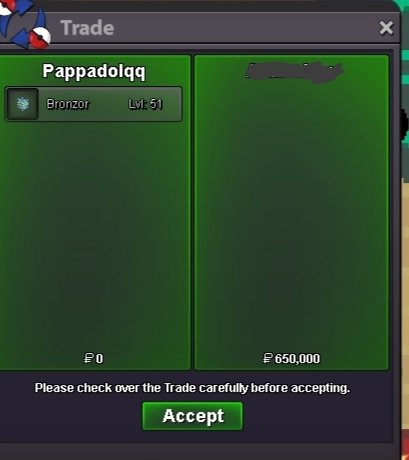409x460 pixels.
Task: Close the Trade window
Action: pos(386,28)
